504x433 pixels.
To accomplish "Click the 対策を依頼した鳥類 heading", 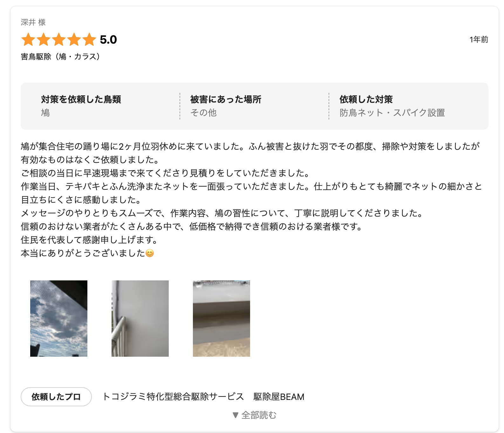I will click(81, 100).
